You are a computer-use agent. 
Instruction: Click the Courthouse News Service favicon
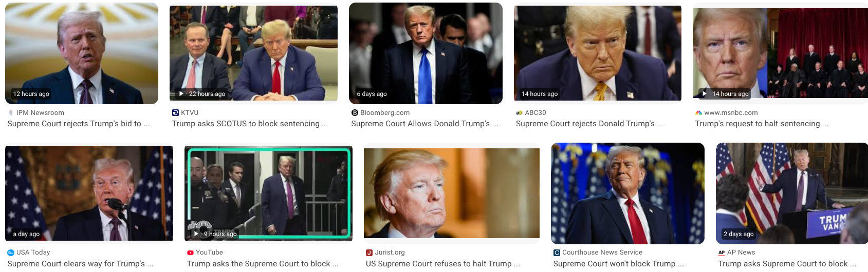pyautogui.click(x=557, y=252)
